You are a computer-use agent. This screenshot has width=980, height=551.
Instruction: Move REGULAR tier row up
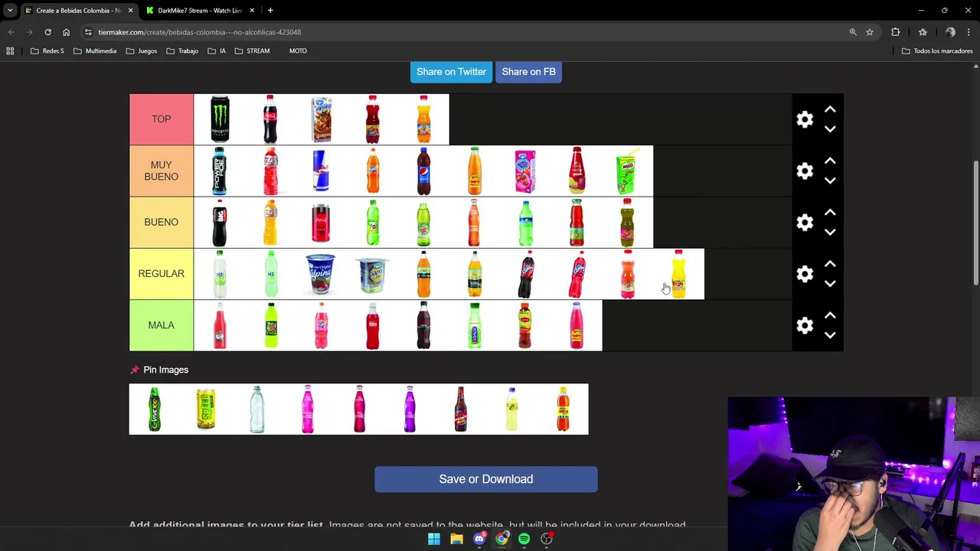[830, 264]
